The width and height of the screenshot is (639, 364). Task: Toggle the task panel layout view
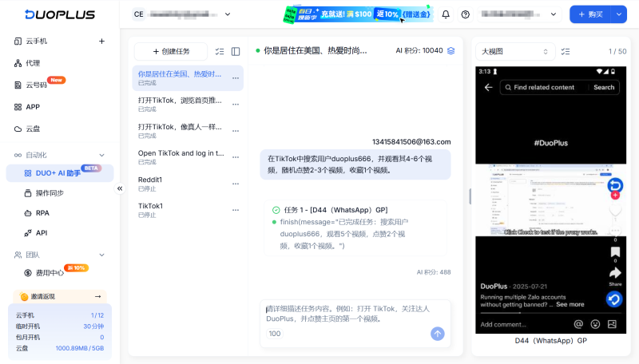[236, 51]
